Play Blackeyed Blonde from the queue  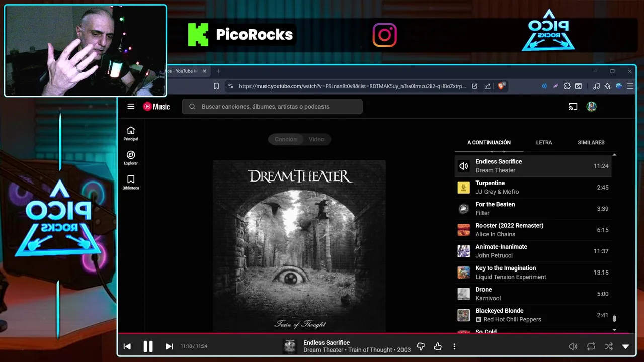pyautogui.click(x=533, y=315)
